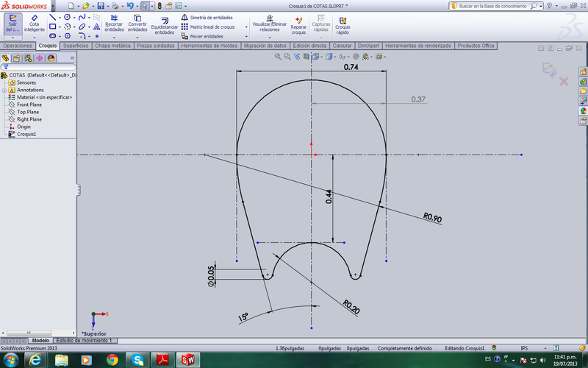Expand the feature manager panel chevron

coord(72,57)
